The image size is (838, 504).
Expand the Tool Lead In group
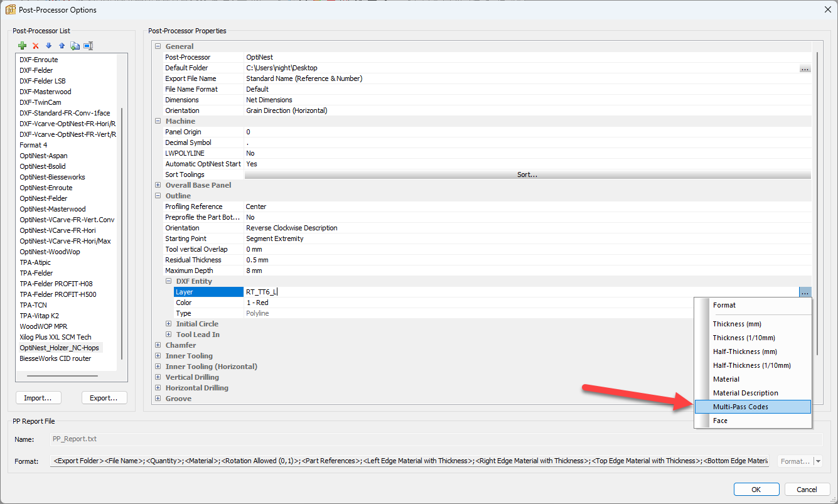(169, 335)
